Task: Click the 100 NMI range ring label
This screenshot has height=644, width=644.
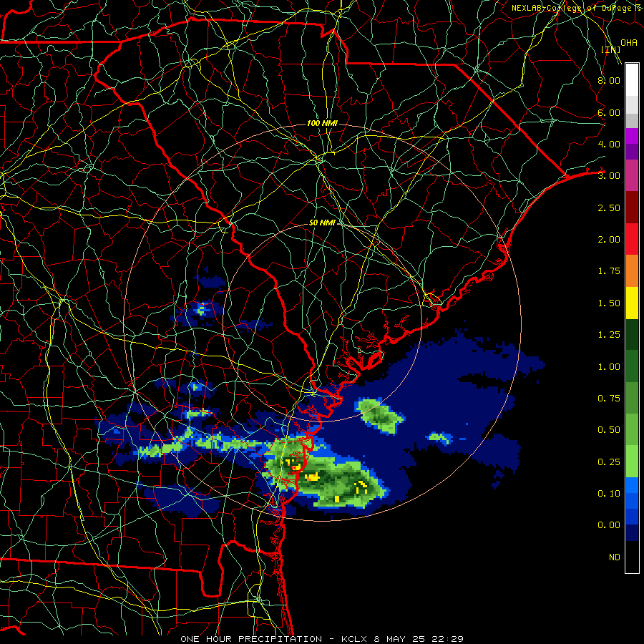Action: (x=322, y=123)
